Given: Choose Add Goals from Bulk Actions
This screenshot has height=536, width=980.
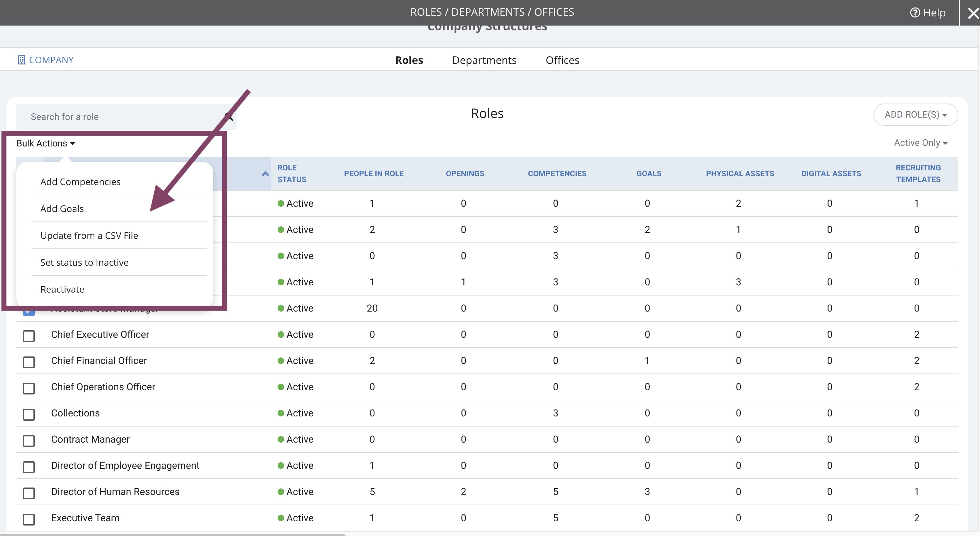Looking at the screenshot, I should [x=62, y=208].
